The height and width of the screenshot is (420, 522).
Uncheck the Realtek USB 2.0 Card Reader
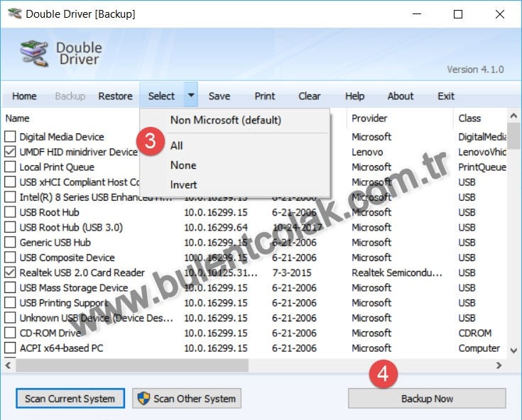point(11,272)
